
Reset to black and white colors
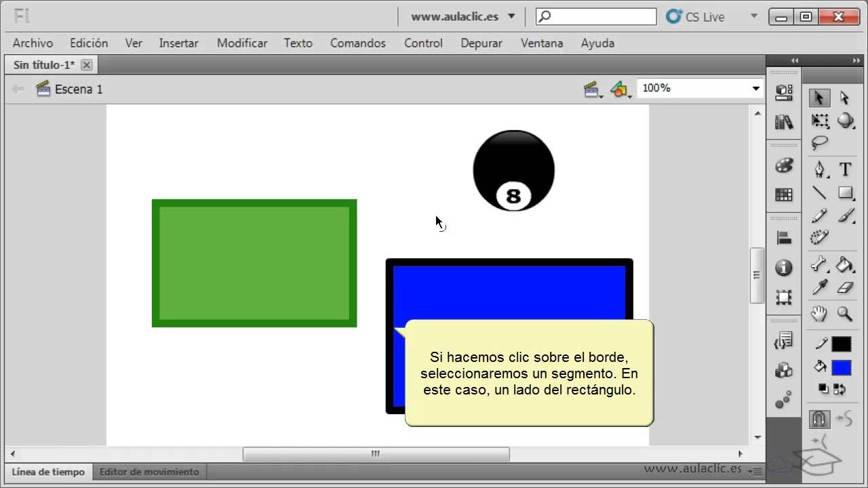(x=823, y=389)
